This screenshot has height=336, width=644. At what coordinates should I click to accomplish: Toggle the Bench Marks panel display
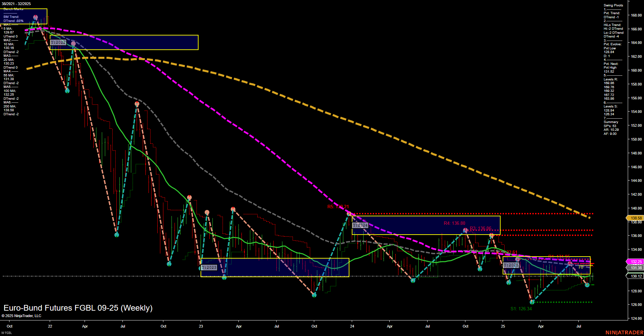tap(13, 9)
